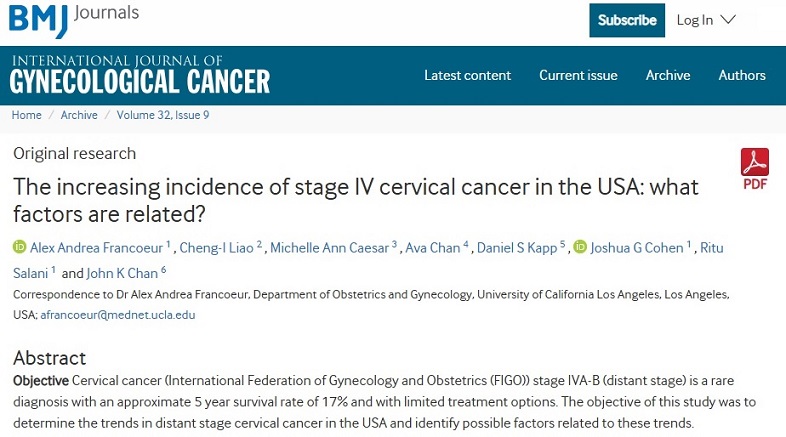The height and width of the screenshot is (437, 786).
Task: Email afrancoeur@mednet.ucla.edu link
Action: [x=117, y=314]
